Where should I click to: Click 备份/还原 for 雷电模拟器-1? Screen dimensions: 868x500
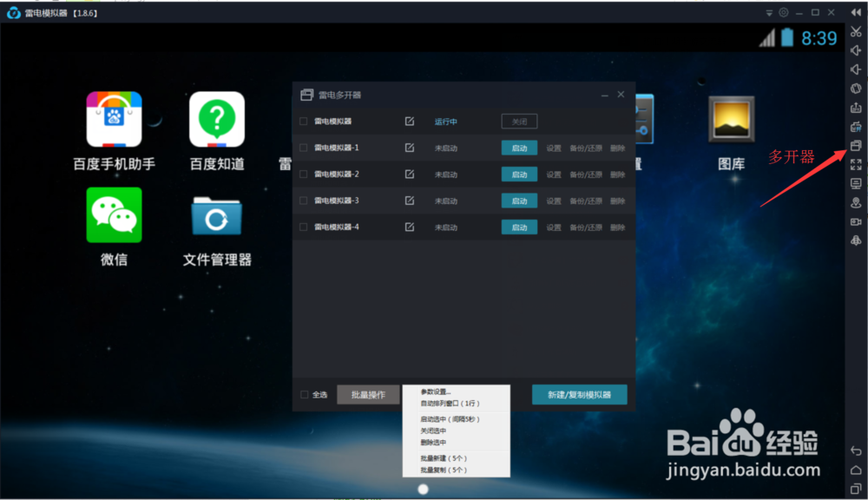coord(586,148)
